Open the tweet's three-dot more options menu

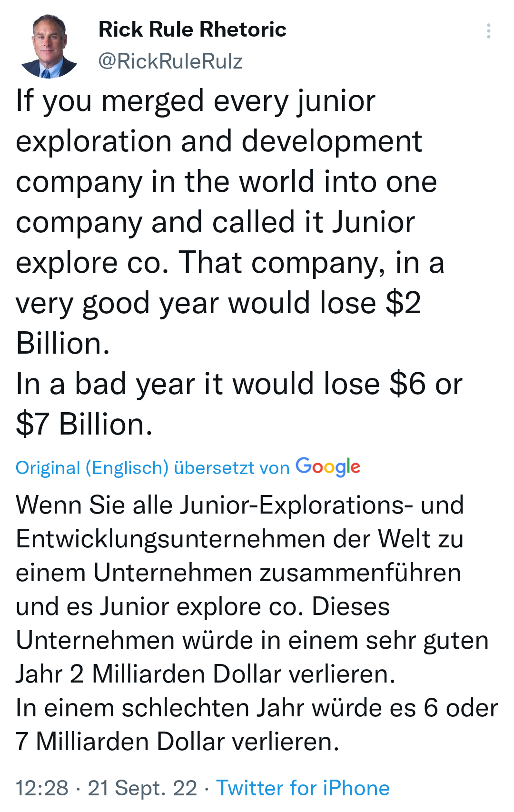coord(488,31)
